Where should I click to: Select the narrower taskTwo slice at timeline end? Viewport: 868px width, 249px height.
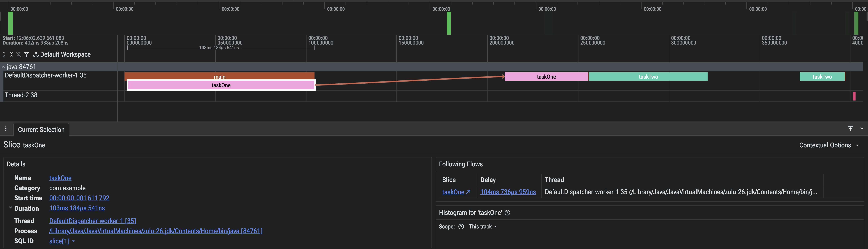(822, 77)
